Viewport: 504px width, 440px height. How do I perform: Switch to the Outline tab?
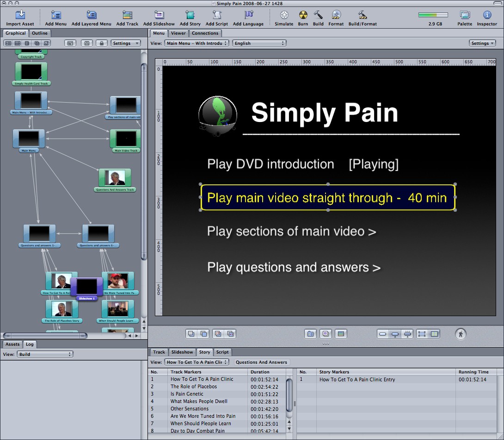40,33
